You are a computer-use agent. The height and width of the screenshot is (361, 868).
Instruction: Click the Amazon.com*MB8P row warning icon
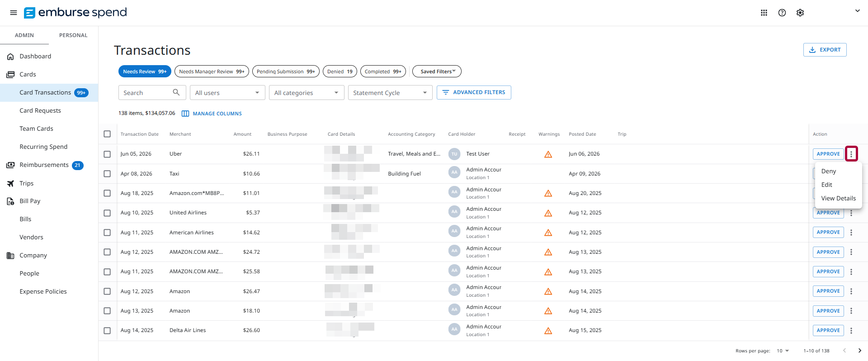tap(548, 194)
